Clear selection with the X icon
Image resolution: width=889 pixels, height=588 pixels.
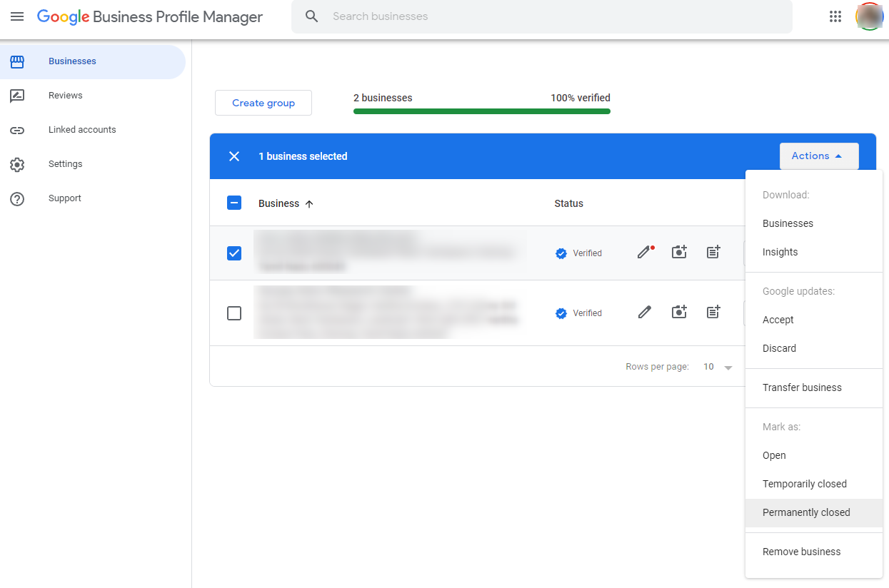[x=234, y=156]
